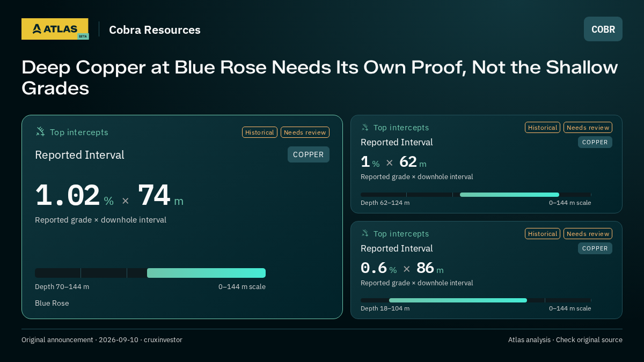Click the 1.02 grade value

(68, 196)
